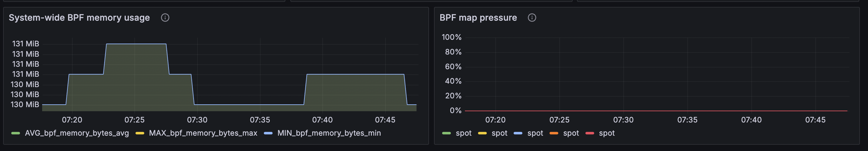Toggle the spot series labeled next to the red swatch
This screenshot has width=868, height=151.
pyautogui.click(x=607, y=133)
